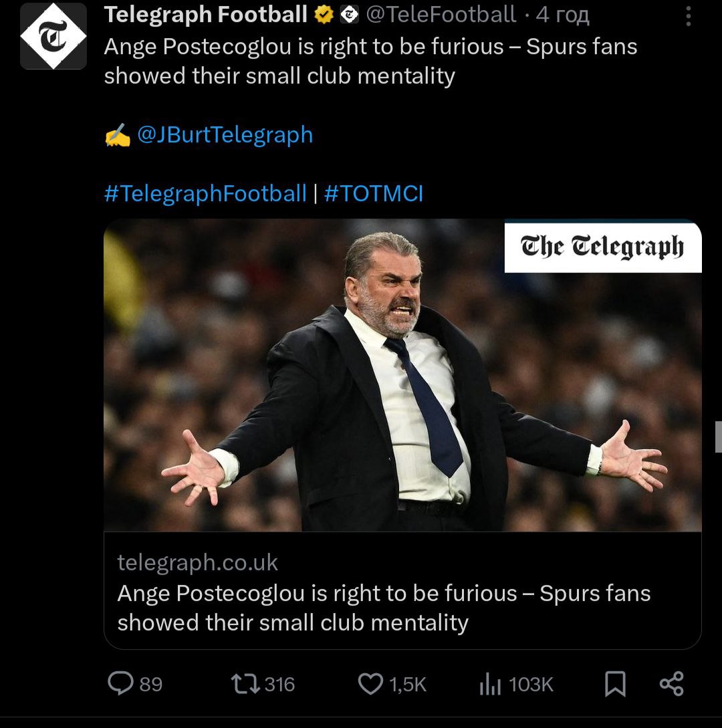The height and width of the screenshot is (728, 722).
Task: Share the tweet via share icon
Action: [671, 684]
